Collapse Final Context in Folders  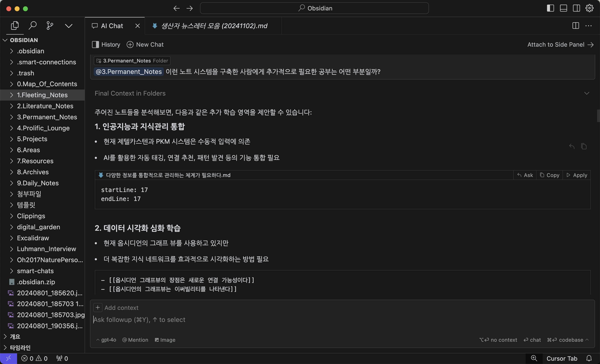(x=587, y=93)
